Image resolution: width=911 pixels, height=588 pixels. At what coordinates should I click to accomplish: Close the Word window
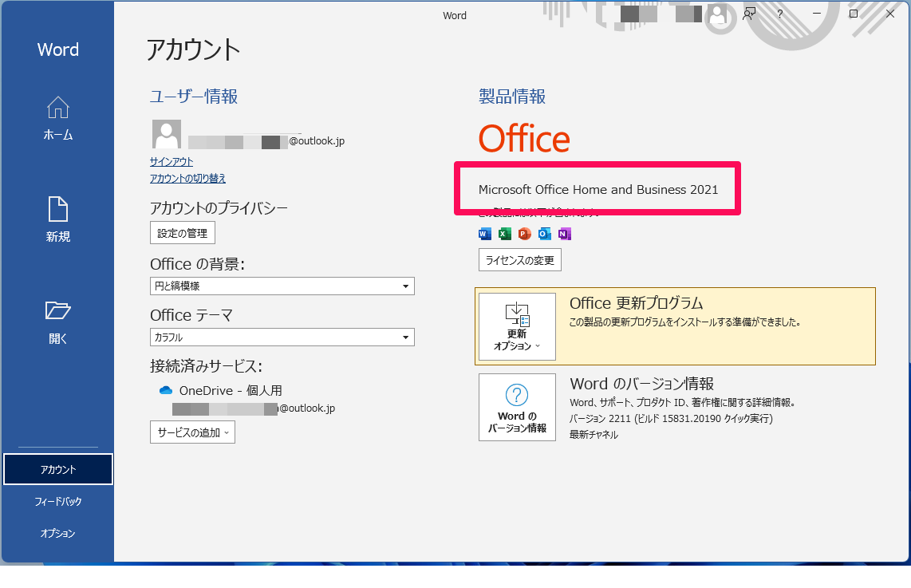890,14
